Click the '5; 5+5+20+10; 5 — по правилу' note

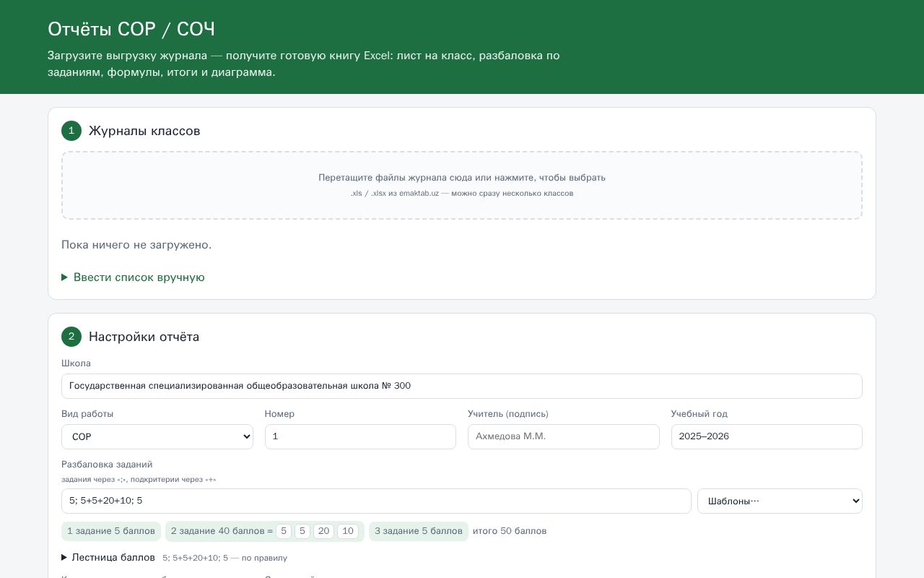[225, 558]
